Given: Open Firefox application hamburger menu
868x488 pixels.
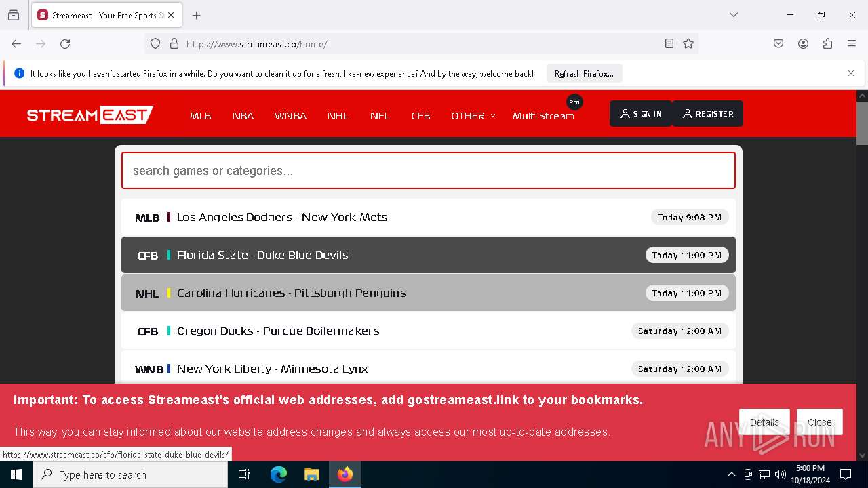Looking at the screenshot, I should pos(852,44).
